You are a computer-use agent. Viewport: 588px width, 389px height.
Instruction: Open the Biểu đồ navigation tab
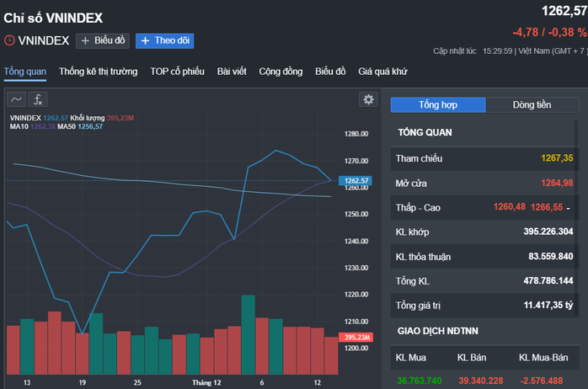pos(330,72)
